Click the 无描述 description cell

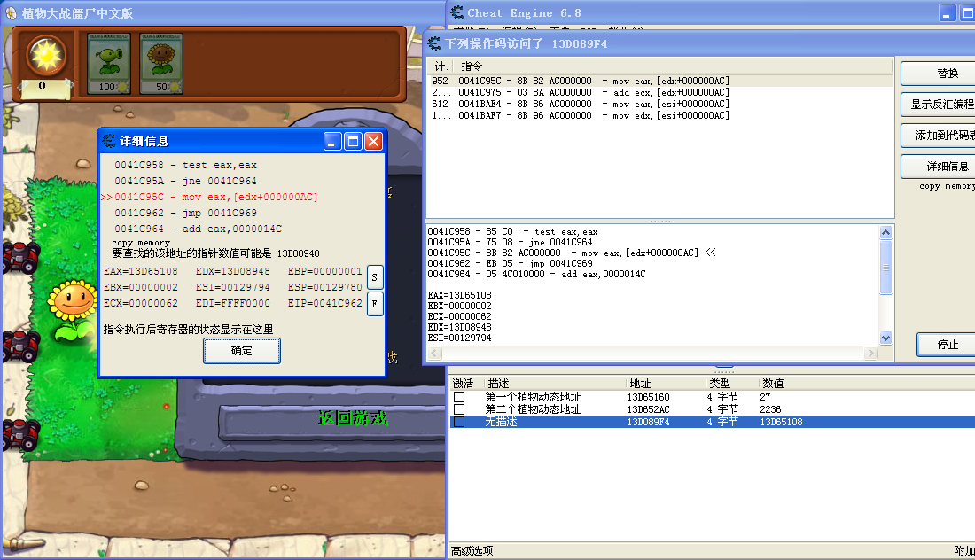(501, 422)
